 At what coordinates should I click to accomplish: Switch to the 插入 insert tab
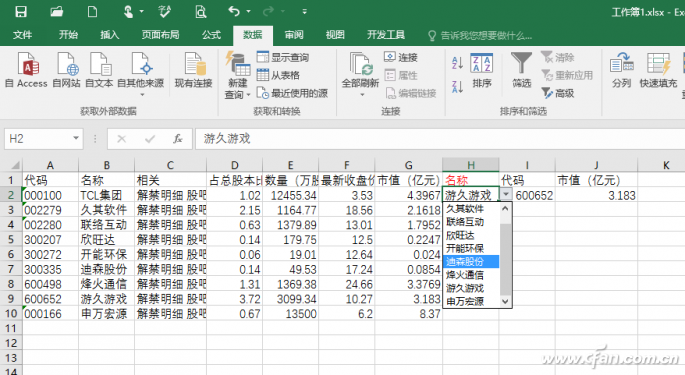(109, 35)
